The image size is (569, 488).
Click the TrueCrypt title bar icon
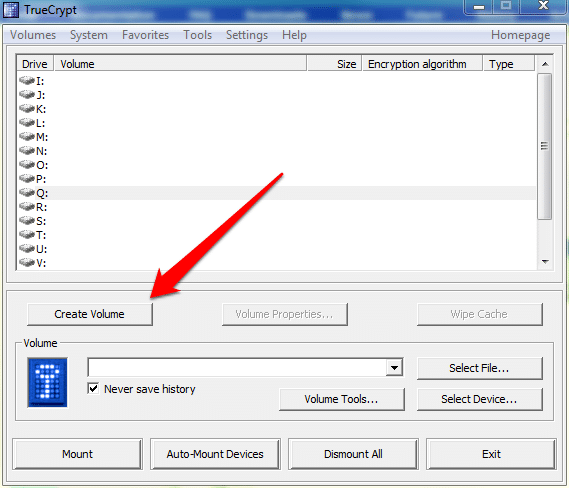pos(11,10)
